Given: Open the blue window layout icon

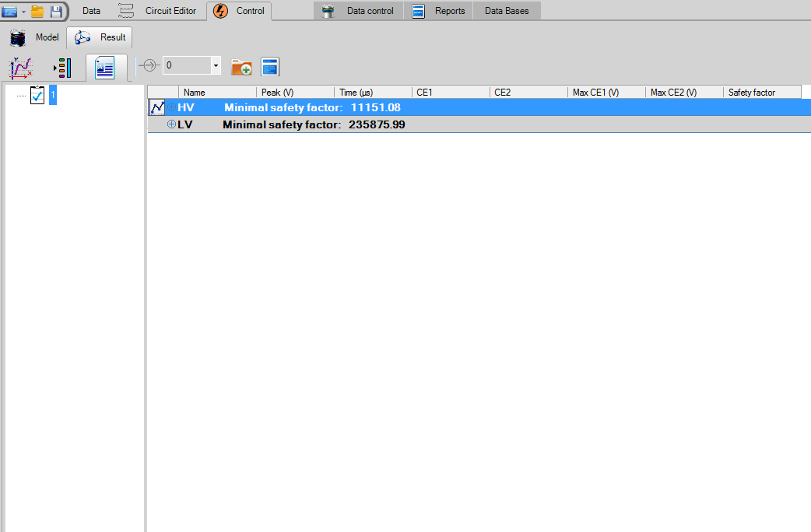Looking at the screenshot, I should point(270,67).
